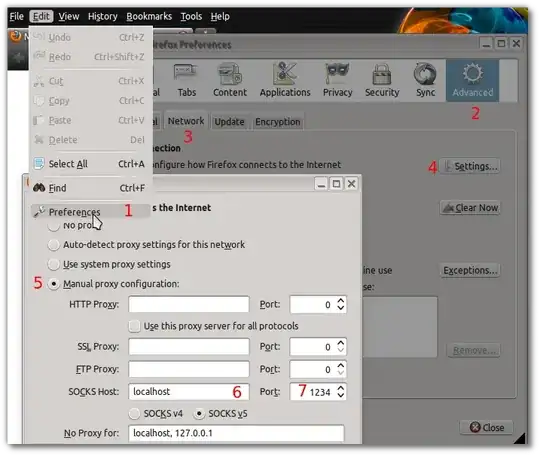Open the Content preferences panel
Viewport: 540px width, 456px height.
tap(230, 80)
